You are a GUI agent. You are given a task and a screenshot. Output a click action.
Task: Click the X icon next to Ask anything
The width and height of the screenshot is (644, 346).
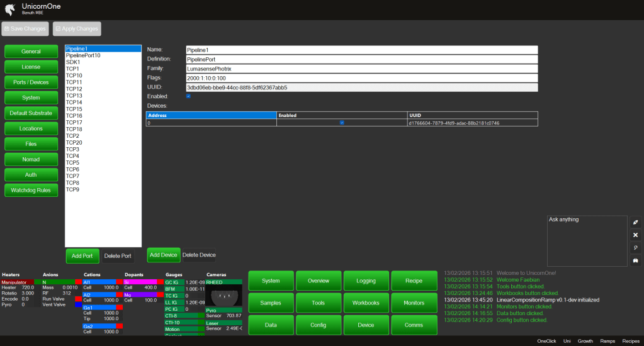pyautogui.click(x=635, y=235)
